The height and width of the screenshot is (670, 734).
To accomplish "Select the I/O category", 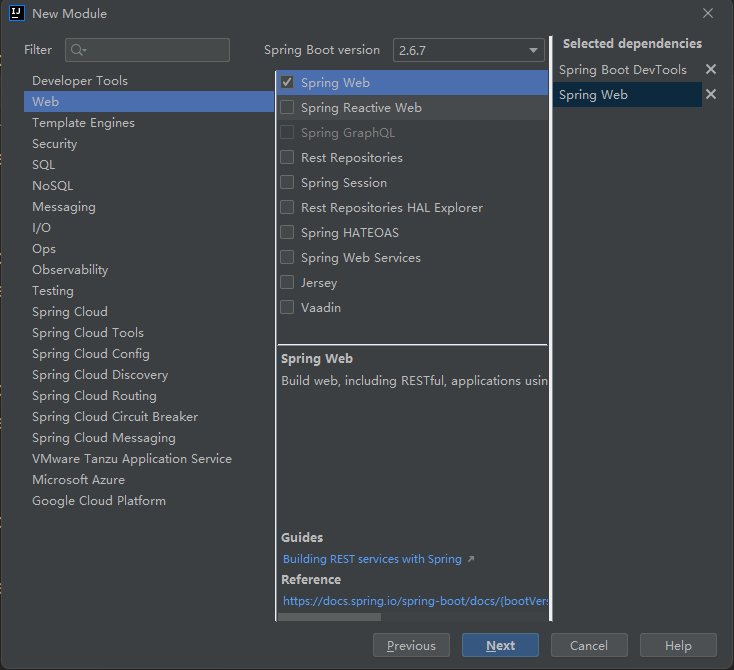I will 149,228.
